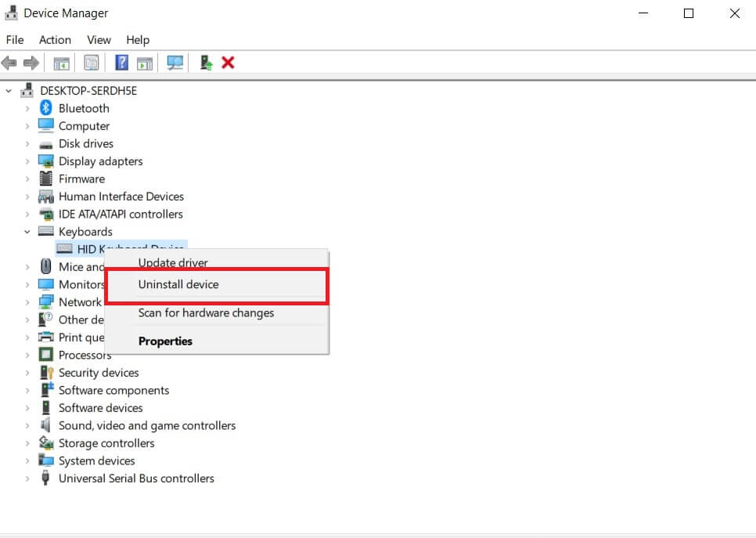Click the Forward arrow toolbar icon
This screenshot has height=538, width=756.
31,63
